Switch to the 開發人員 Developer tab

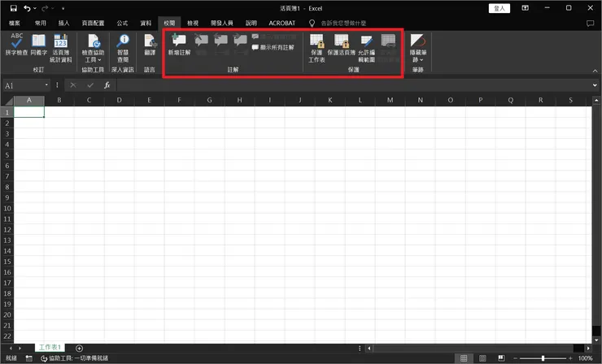[x=222, y=24]
